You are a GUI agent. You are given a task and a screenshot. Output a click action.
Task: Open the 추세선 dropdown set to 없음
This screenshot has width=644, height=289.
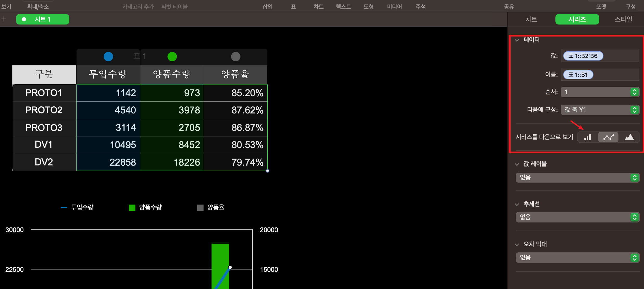click(x=577, y=217)
